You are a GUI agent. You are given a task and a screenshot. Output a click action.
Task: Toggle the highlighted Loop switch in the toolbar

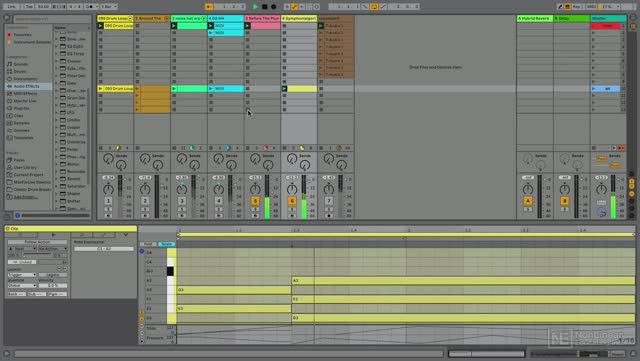click(x=374, y=7)
